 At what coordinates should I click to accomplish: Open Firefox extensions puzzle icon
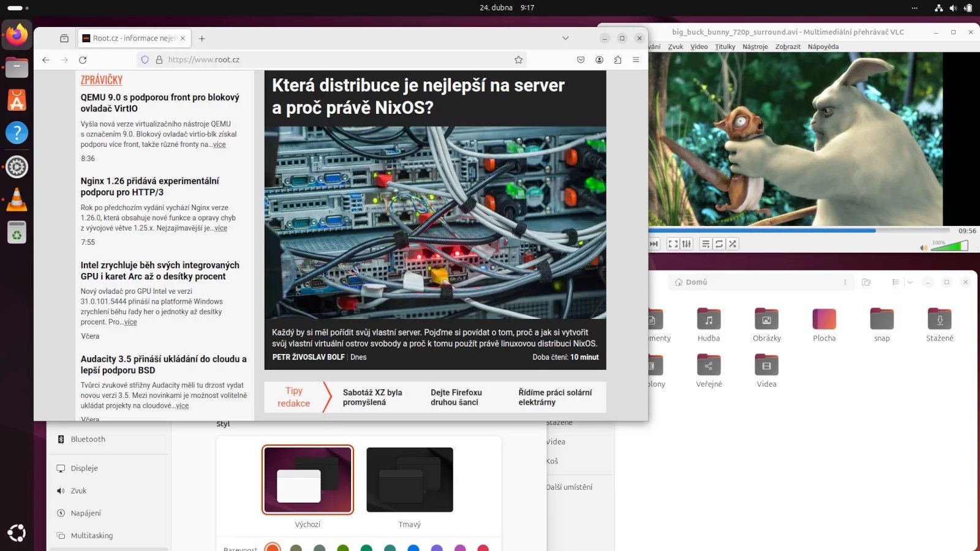(x=617, y=60)
